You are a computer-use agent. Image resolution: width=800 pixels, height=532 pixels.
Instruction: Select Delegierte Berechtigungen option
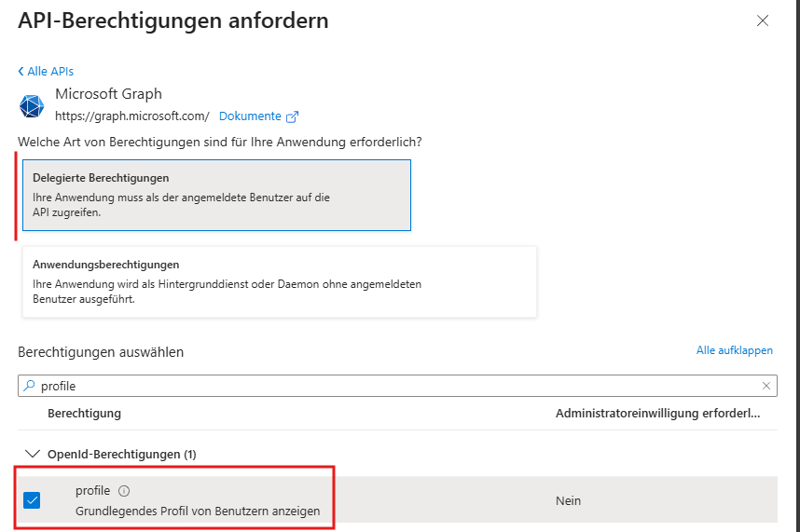coord(217,195)
